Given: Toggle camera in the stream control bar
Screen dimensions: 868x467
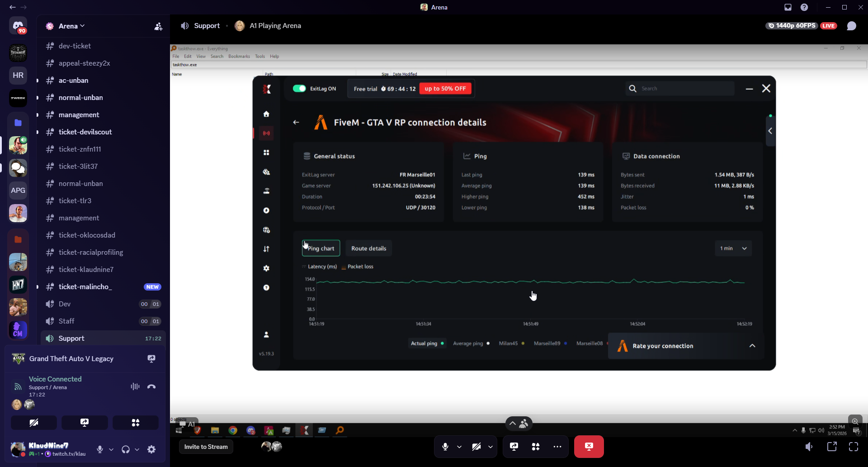Looking at the screenshot, I should point(476,447).
